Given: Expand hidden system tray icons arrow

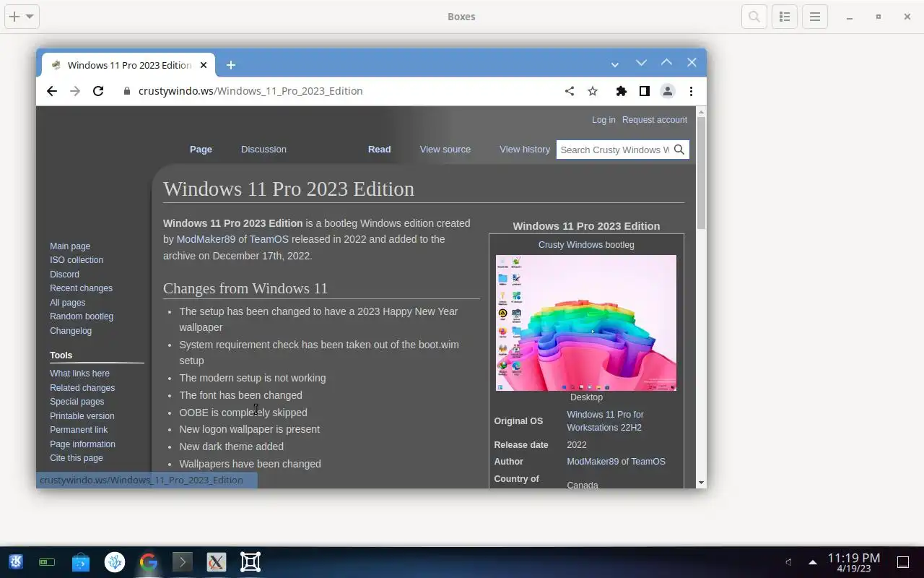Looking at the screenshot, I should [813, 562].
